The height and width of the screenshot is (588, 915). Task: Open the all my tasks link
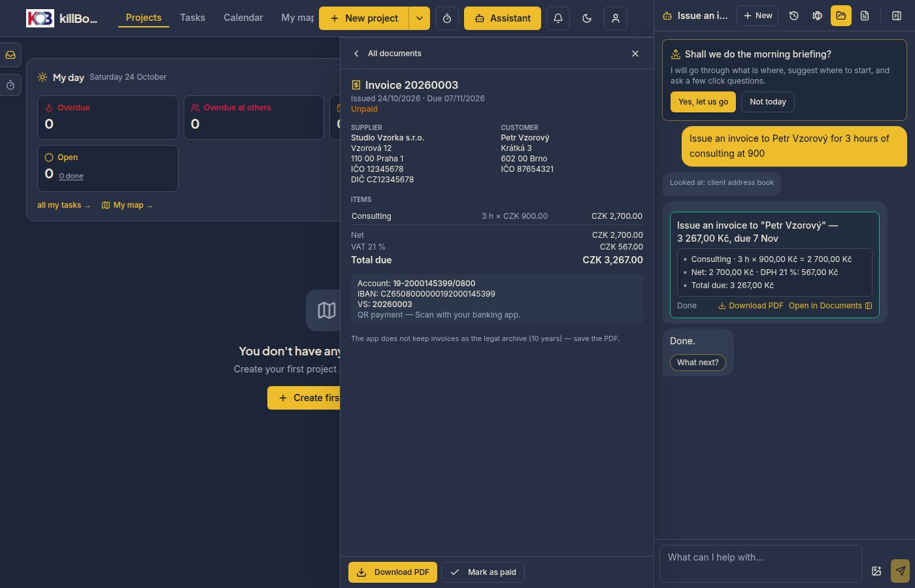click(x=63, y=205)
